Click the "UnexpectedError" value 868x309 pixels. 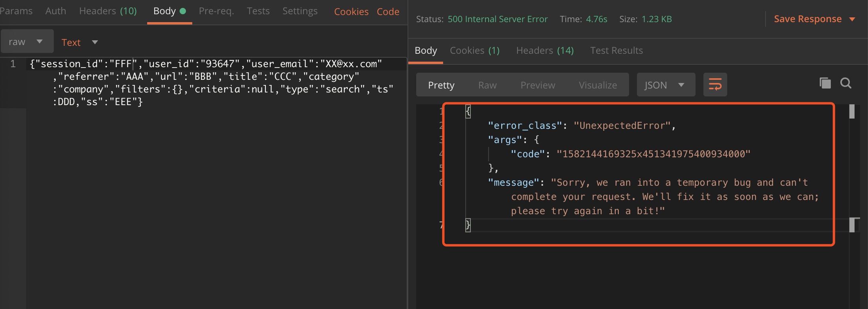point(622,126)
